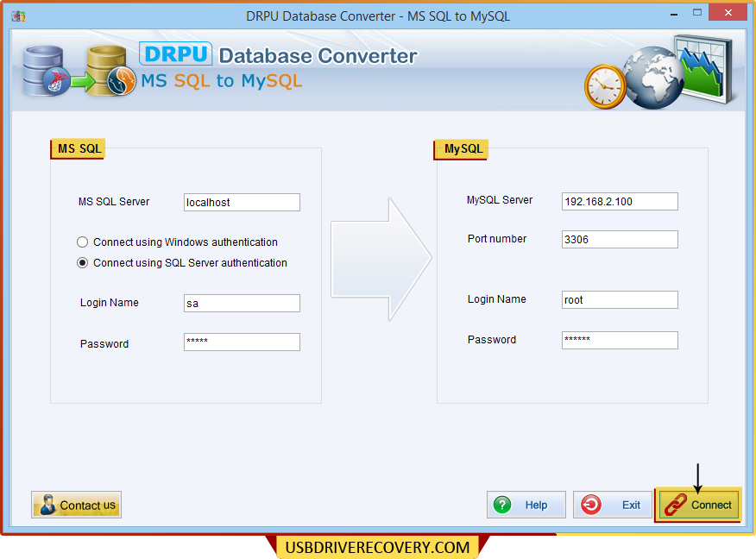
Task: Click the database conversion icon in header
Action: (79, 72)
